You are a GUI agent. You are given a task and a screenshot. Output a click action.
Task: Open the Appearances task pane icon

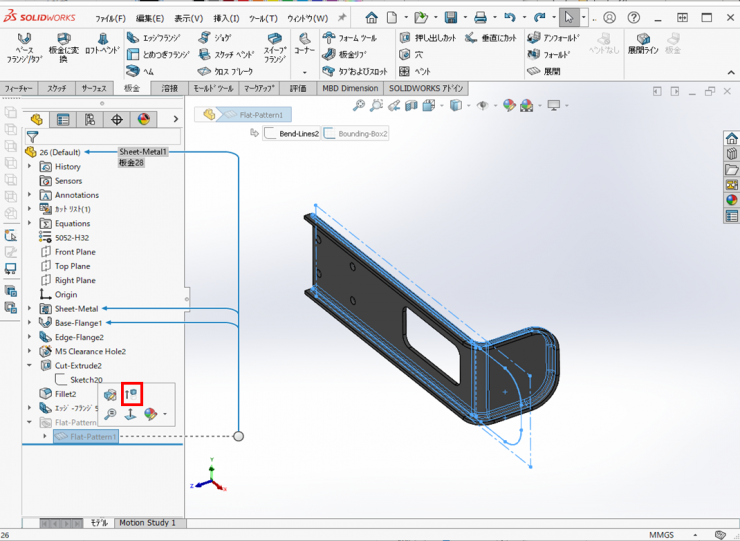[x=731, y=200]
